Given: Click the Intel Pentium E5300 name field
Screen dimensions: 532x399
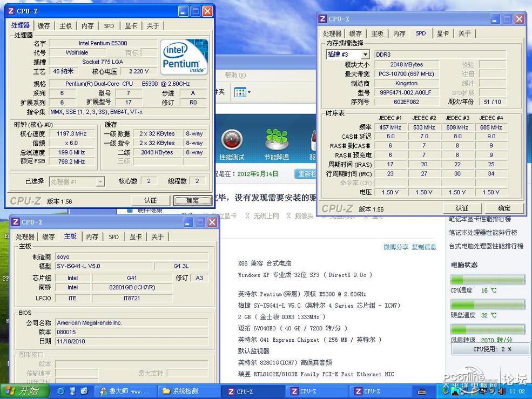Looking at the screenshot, I should click(x=103, y=43).
